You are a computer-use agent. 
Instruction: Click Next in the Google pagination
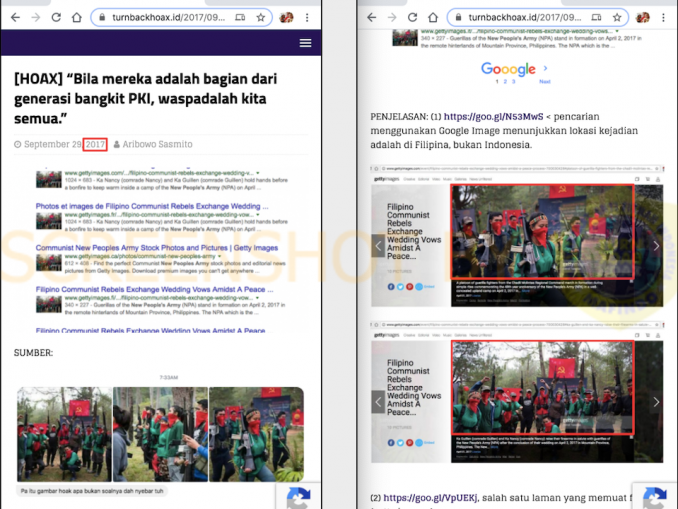[545, 81]
